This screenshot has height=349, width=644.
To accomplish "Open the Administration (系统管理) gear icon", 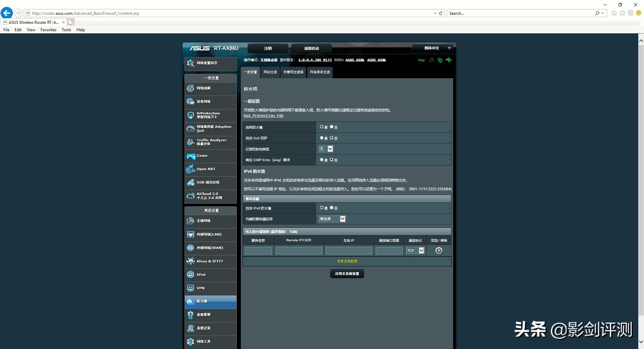I will [191, 315].
